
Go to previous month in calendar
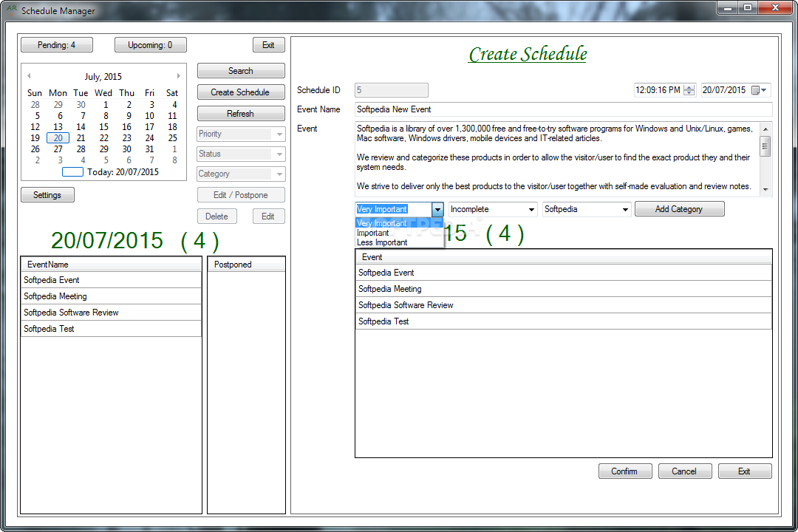click(29, 76)
